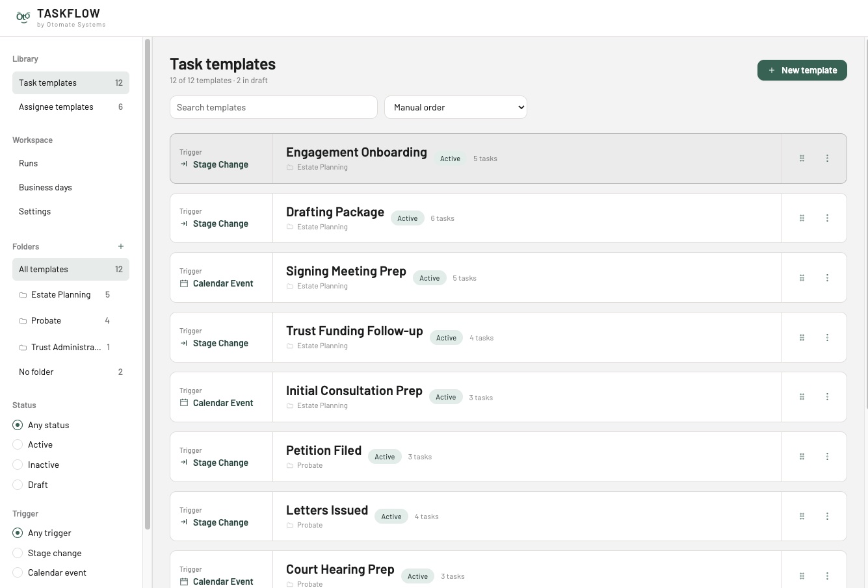This screenshot has height=588, width=868.
Task: Click the drag handle on Drafting Package
Action: (x=802, y=218)
